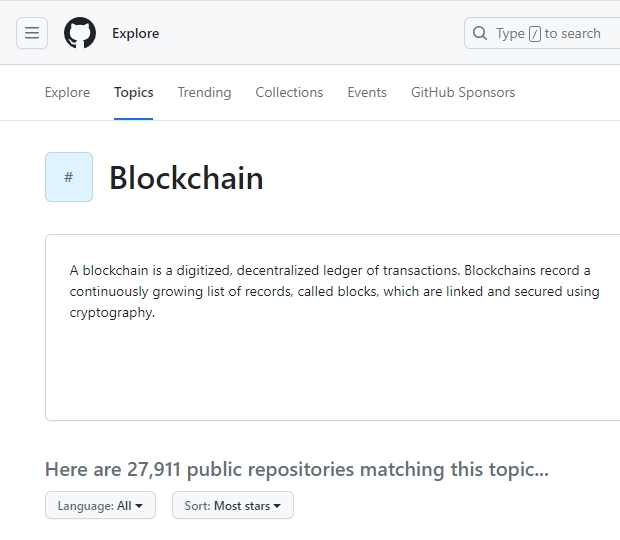Image resolution: width=620 pixels, height=540 pixels.
Task: Open the hamburger navigation menu
Action: 32,33
